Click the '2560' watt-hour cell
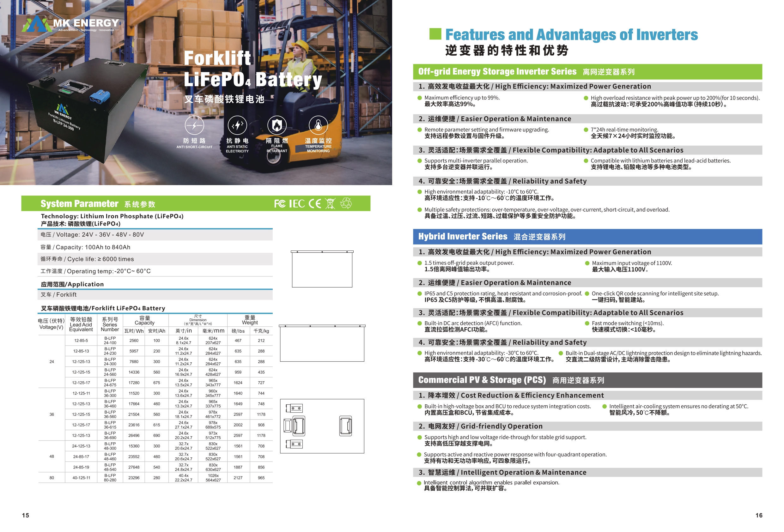 (134, 341)
